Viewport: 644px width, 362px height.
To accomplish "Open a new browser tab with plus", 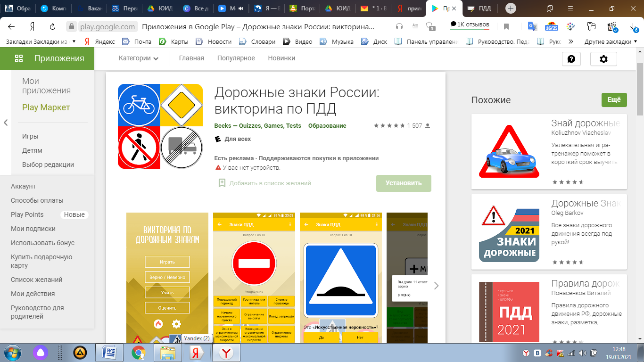I will [511, 8].
